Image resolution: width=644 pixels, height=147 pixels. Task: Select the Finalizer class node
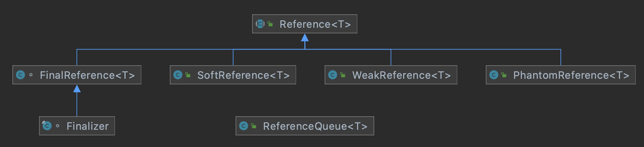point(77,126)
